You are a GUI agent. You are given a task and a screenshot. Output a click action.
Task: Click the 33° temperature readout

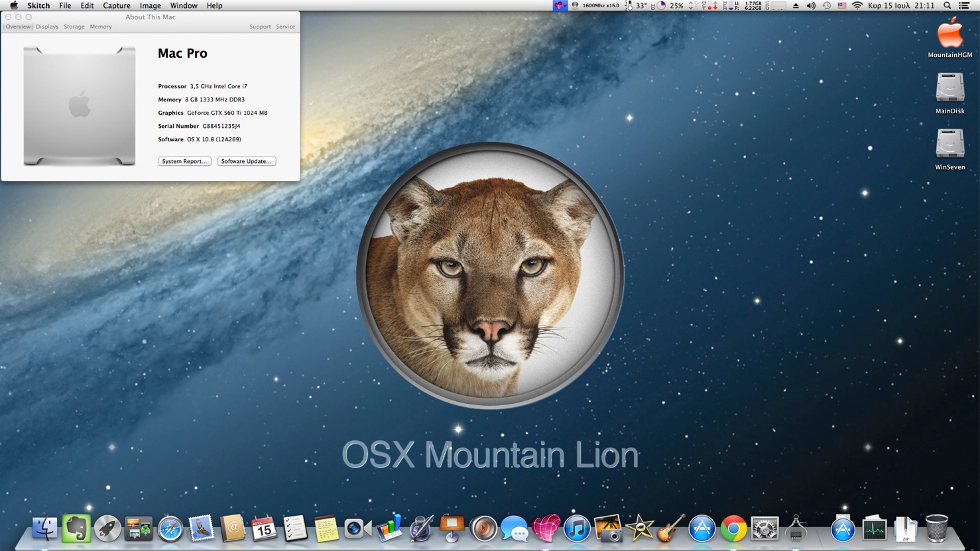[641, 5]
